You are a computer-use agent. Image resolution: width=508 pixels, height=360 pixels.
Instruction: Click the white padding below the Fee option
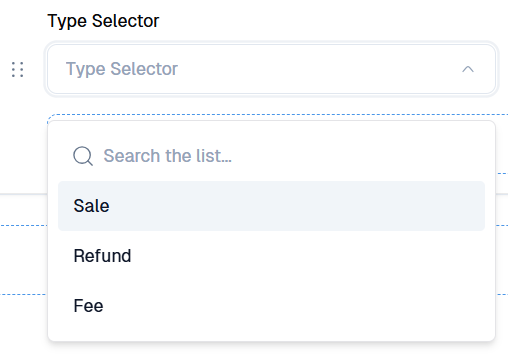(x=271, y=335)
